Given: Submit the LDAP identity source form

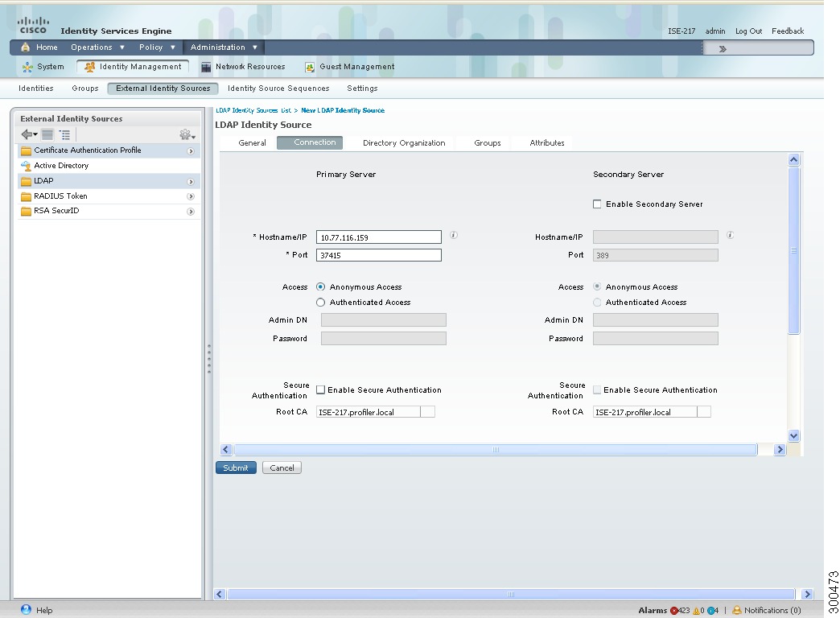Looking at the screenshot, I should point(236,468).
